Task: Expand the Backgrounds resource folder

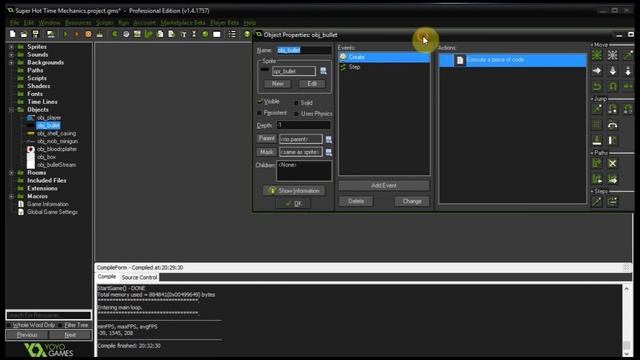Action: 11,62
